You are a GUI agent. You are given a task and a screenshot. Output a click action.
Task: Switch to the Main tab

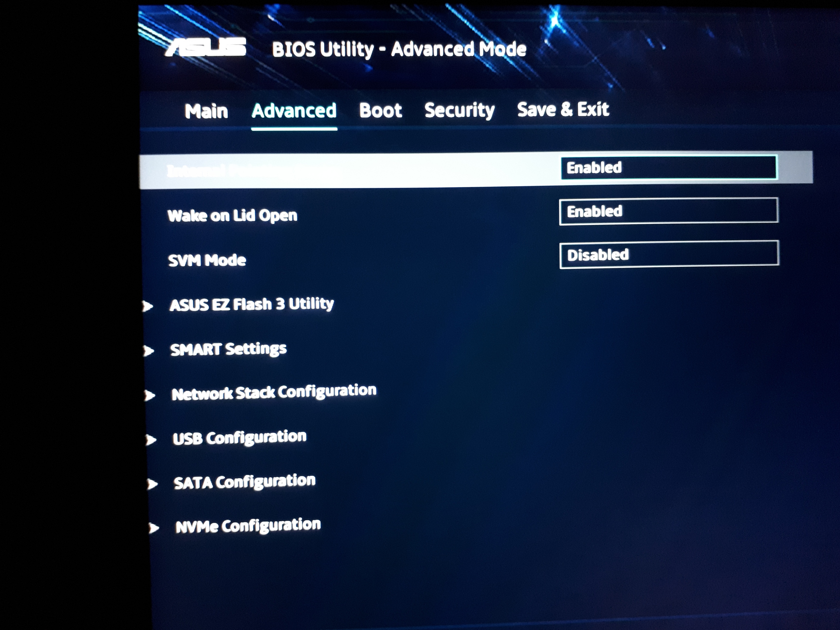coord(206,111)
